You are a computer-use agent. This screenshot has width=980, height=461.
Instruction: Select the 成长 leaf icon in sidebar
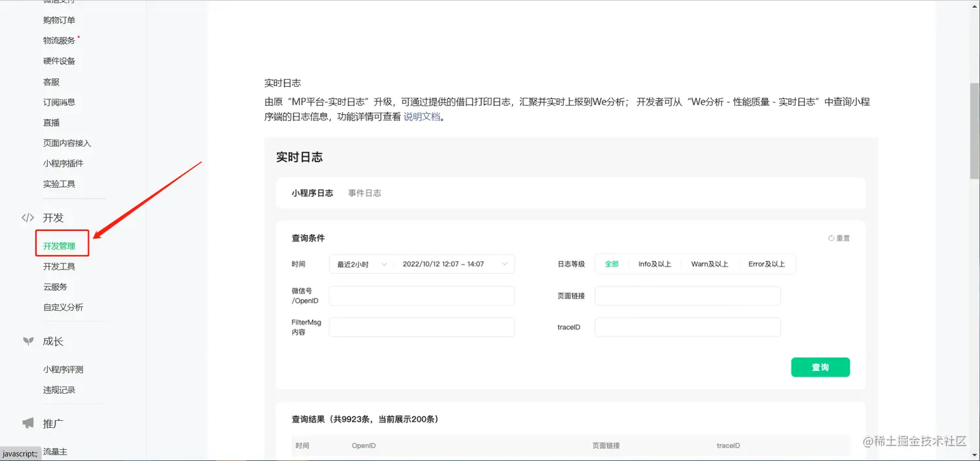coord(29,341)
